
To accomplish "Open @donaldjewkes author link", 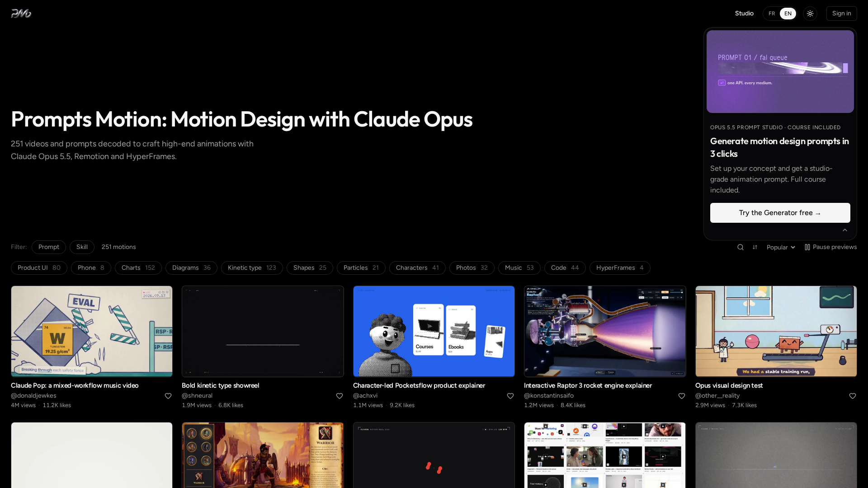I will [33, 396].
